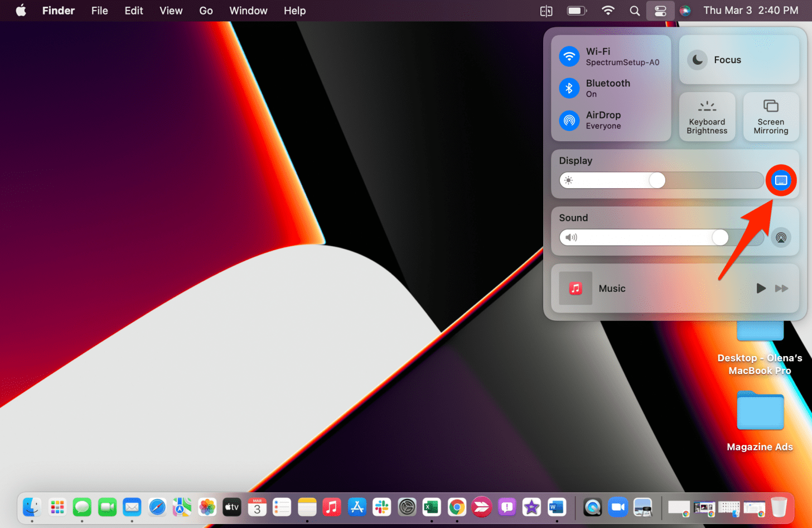Skip forward in the Music widget

[x=781, y=289]
